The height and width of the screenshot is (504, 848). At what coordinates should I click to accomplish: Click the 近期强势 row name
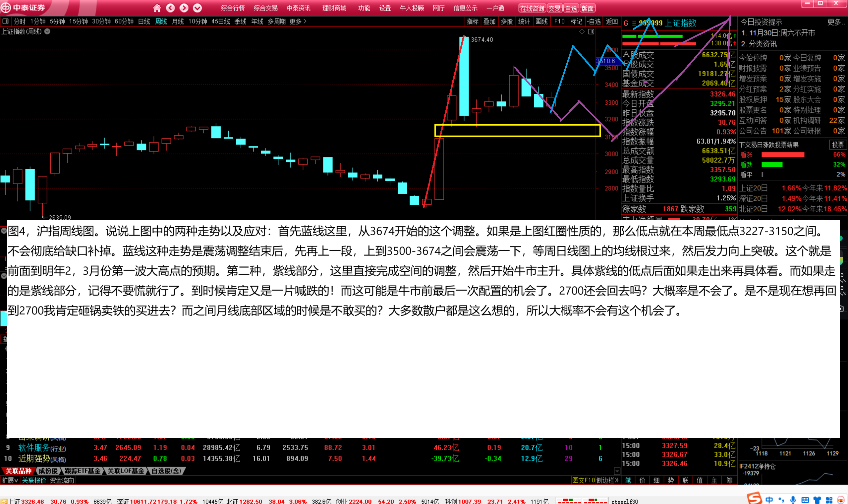pyautogui.click(x=34, y=459)
